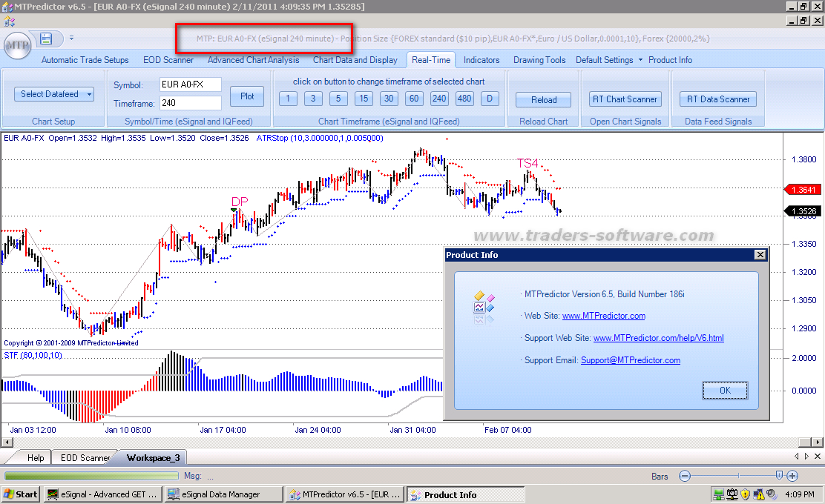Click the Bars slider handle

pyautogui.click(x=778, y=476)
